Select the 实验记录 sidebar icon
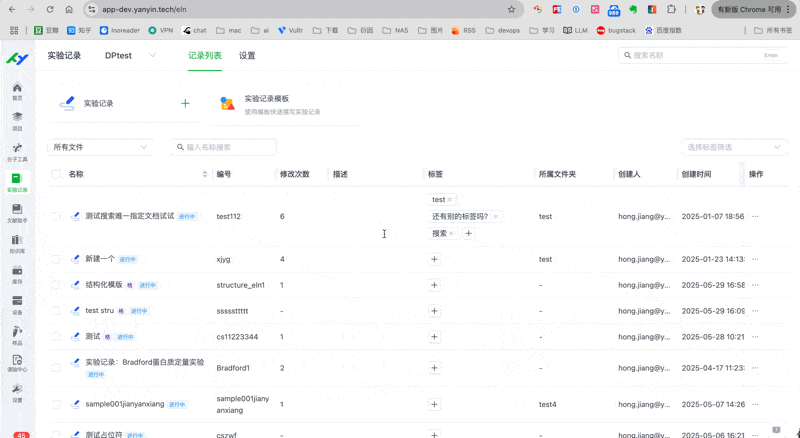This screenshot has width=800, height=438. point(17,182)
